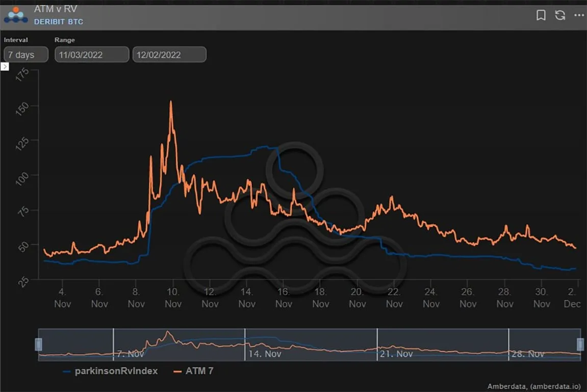Click the Amberdata credits text
The height and width of the screenshot is (392, 587).
pos(534,386)
